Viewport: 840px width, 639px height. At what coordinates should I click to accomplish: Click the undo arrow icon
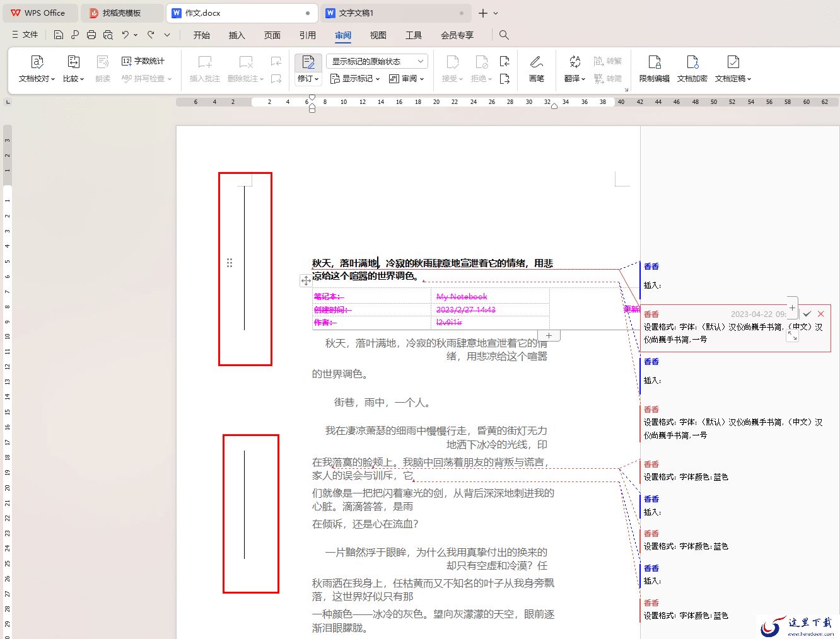(x=125, y=35)
